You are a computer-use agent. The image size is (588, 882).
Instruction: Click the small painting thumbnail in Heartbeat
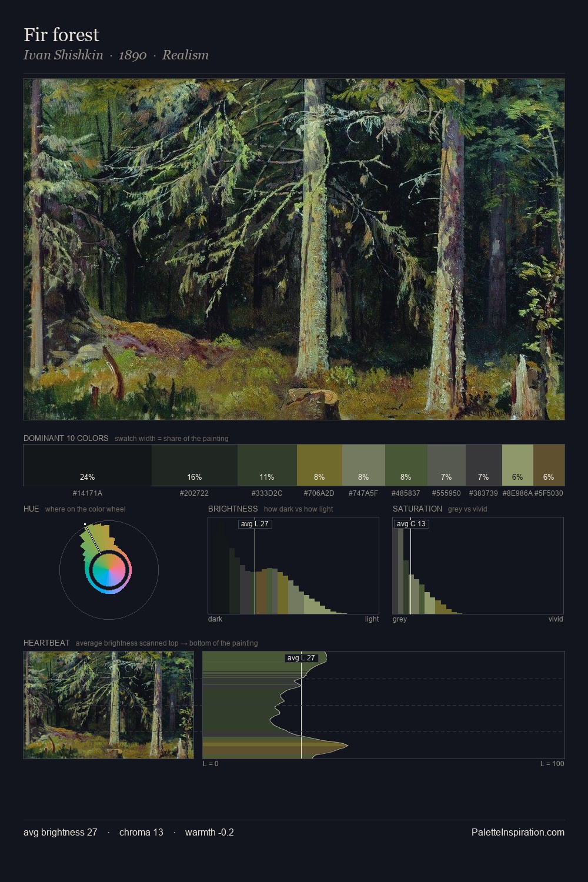point(108,705)
